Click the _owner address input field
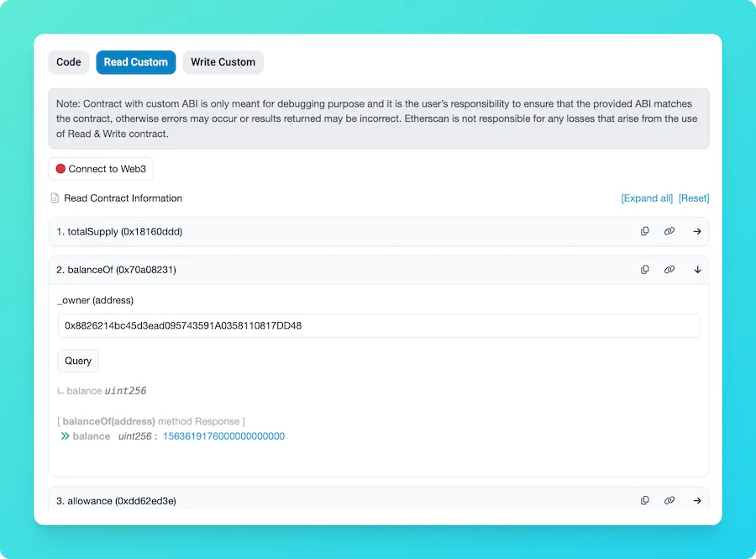This screenshot has width=756, height=559. [378, 325]
